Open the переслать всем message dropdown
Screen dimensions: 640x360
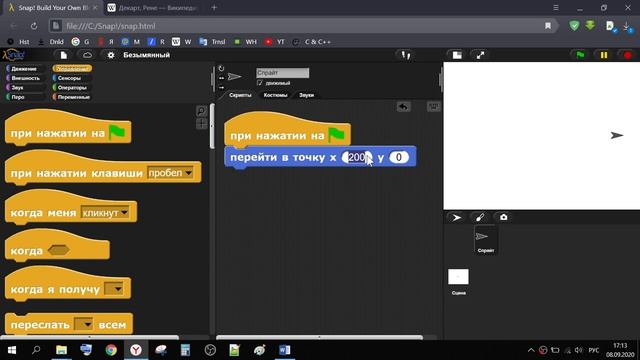point(84,324)
